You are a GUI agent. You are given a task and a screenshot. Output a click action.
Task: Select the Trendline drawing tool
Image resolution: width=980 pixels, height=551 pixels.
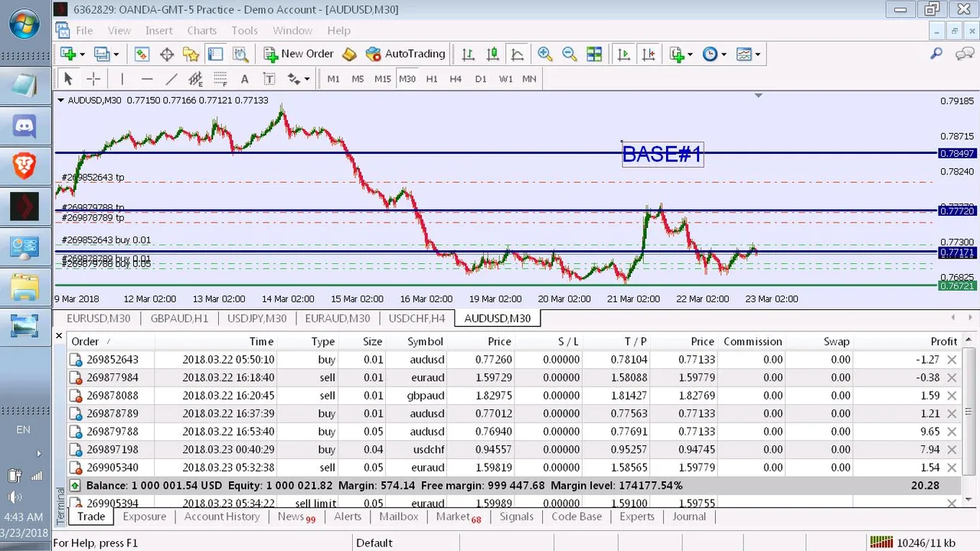pos(171,78)
